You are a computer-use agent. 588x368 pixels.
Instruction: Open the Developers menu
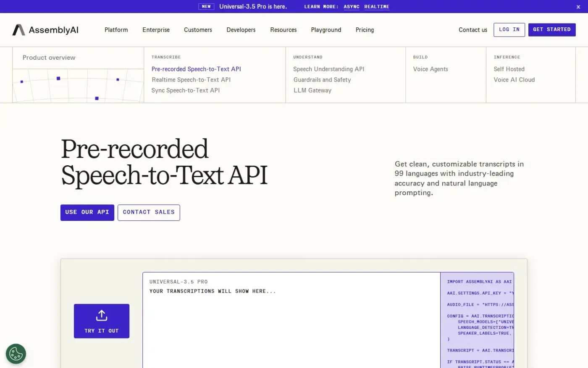[241, 30]
